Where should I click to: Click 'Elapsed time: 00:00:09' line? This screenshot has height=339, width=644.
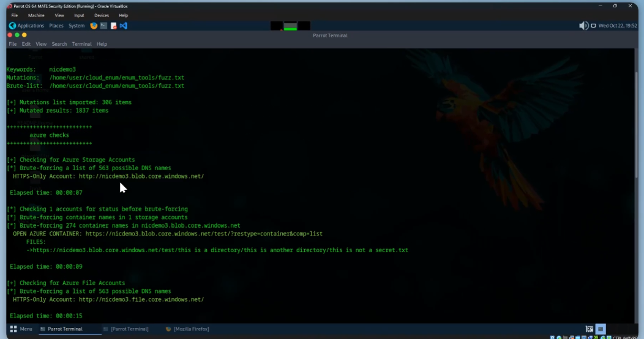tap(46, 266)
